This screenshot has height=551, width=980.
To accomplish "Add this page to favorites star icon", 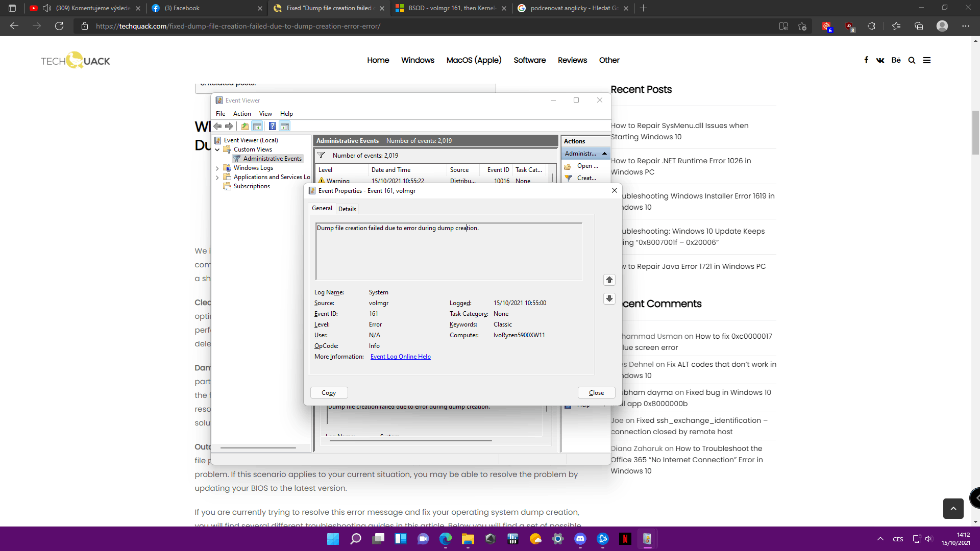I will (802, 26).
